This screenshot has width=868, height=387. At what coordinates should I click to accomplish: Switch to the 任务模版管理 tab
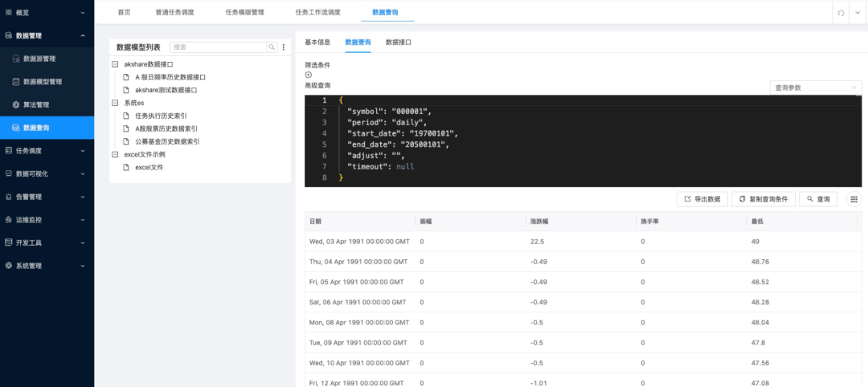(x=244, y=12)
